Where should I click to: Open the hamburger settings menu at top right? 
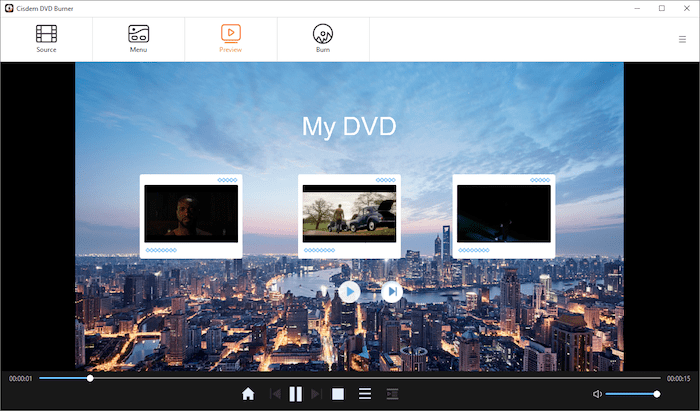[682, 40]
